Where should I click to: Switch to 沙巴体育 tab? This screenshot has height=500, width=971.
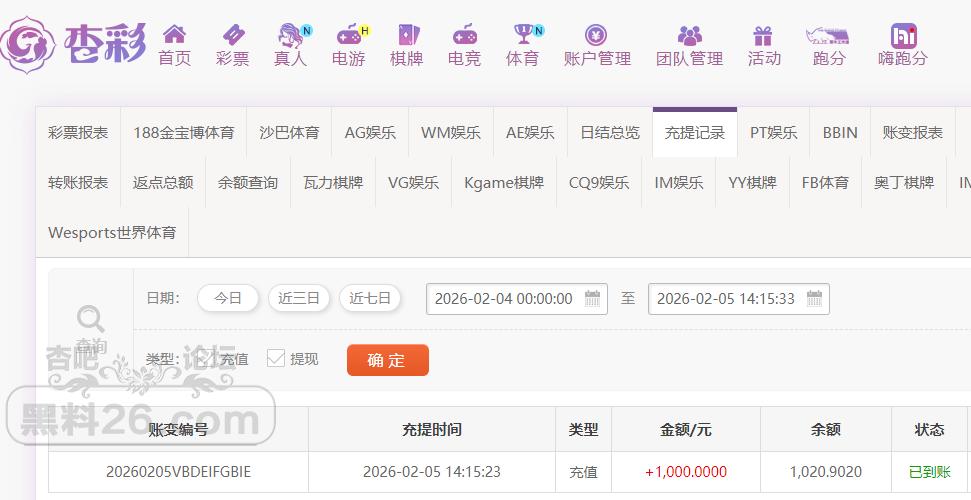tap(289, 133)
